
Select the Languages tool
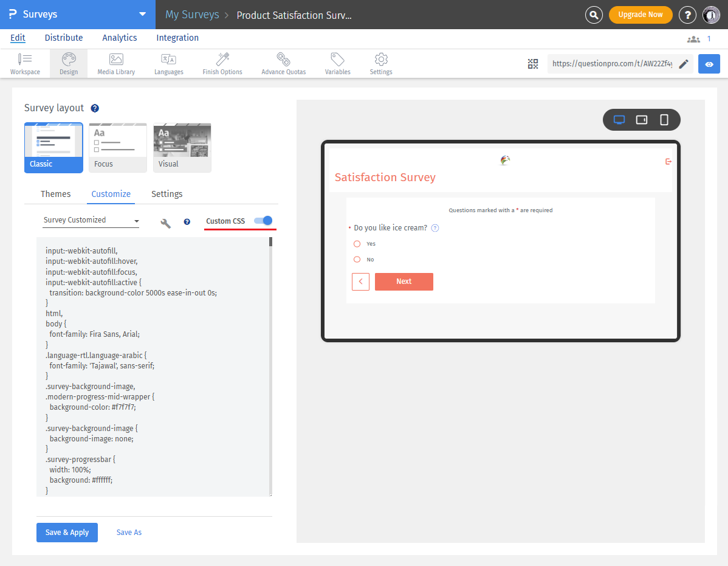pos(168,63)
